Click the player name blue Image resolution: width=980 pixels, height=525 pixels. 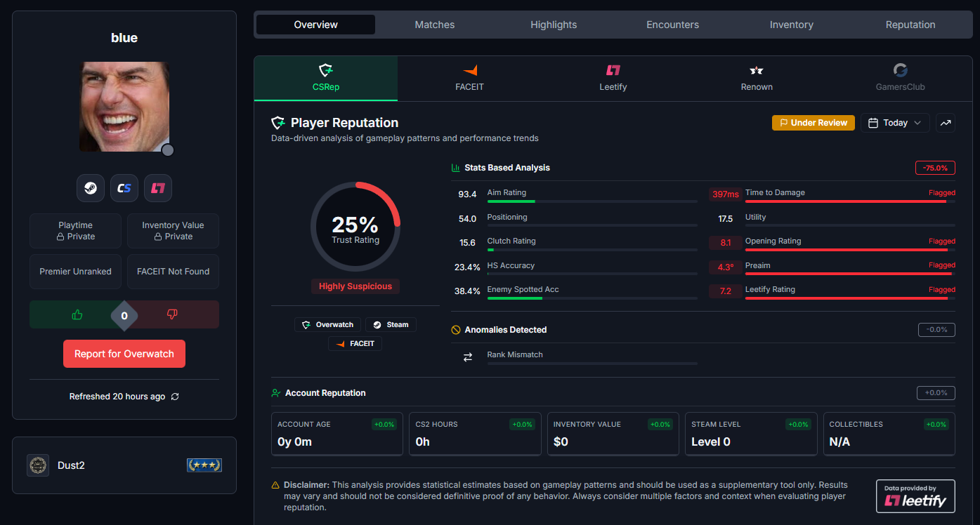click(x=124, y=38)
